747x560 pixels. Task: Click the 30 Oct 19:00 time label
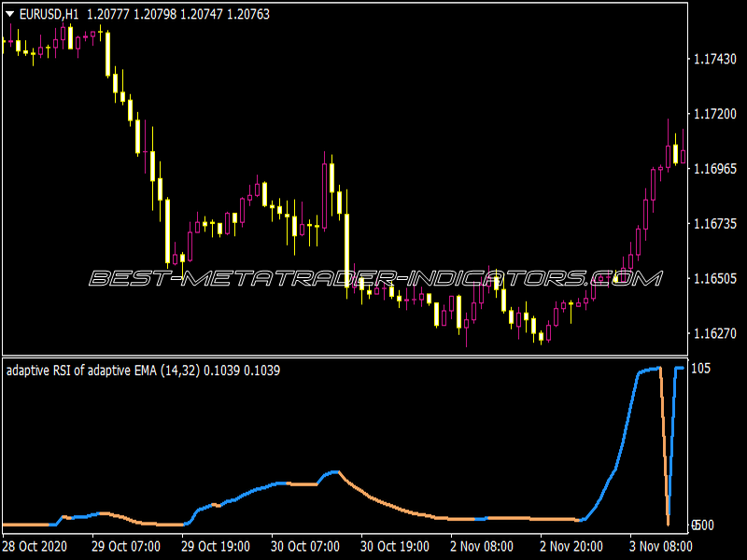[394, 546]
